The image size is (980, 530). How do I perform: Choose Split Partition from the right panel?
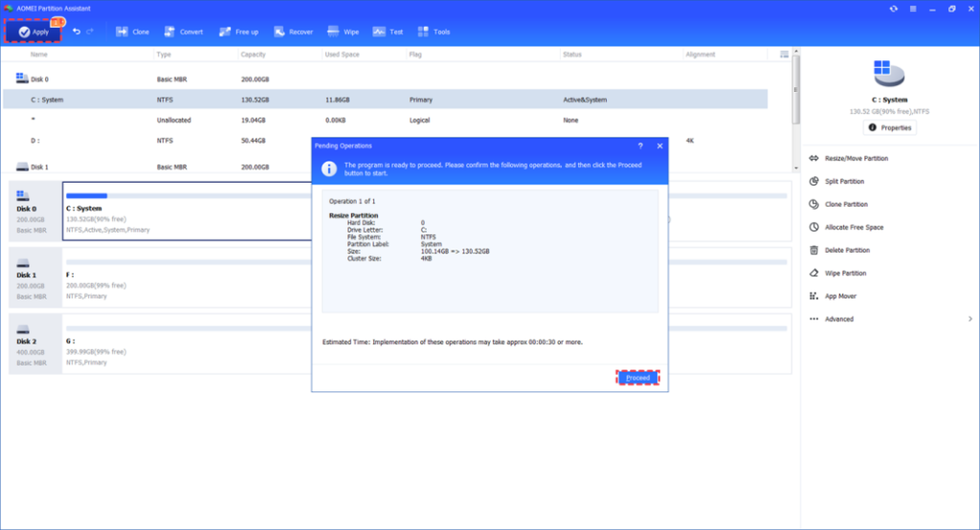(x=844, y=181)
